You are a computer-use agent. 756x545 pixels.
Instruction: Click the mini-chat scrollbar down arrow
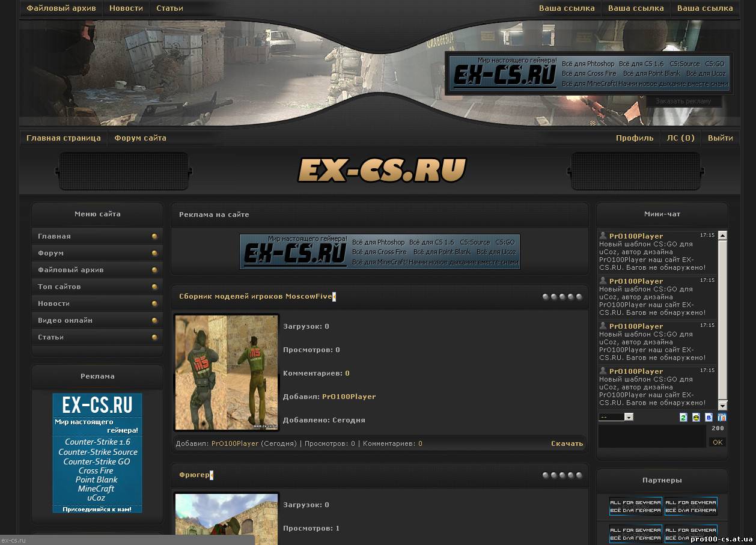coord(722,405)
